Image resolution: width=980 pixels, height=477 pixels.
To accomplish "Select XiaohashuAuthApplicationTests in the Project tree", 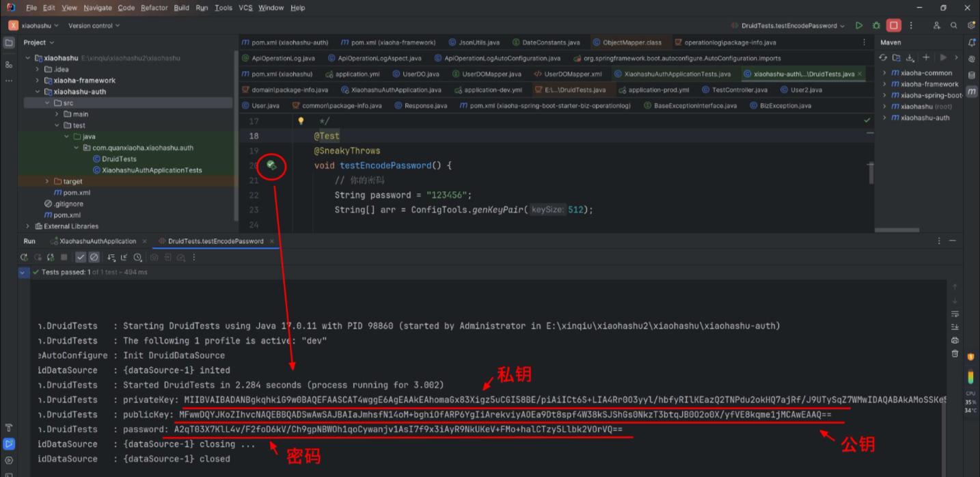I will [x=152, y=170].
